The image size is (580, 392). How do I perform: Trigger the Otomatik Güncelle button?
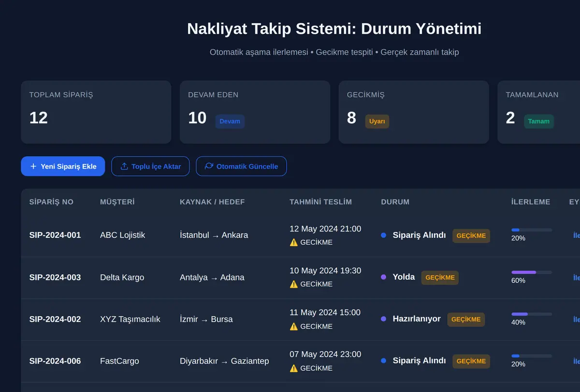pos(241,166)
